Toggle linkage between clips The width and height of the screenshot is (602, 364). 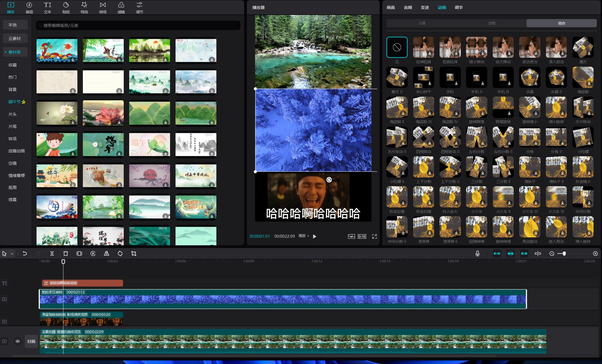(524, 253)
